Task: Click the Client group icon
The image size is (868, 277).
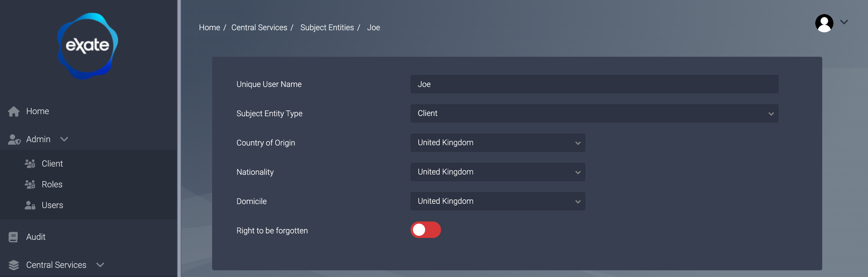Action: click(x=30, y=164)
